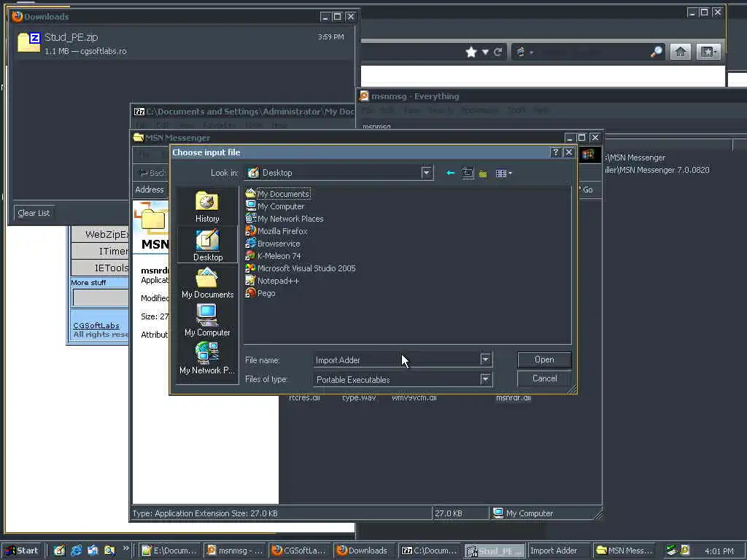Viewport: 747px width, 560px height.
Task: Open the View menu button in dialog
Action: point(503,174)
